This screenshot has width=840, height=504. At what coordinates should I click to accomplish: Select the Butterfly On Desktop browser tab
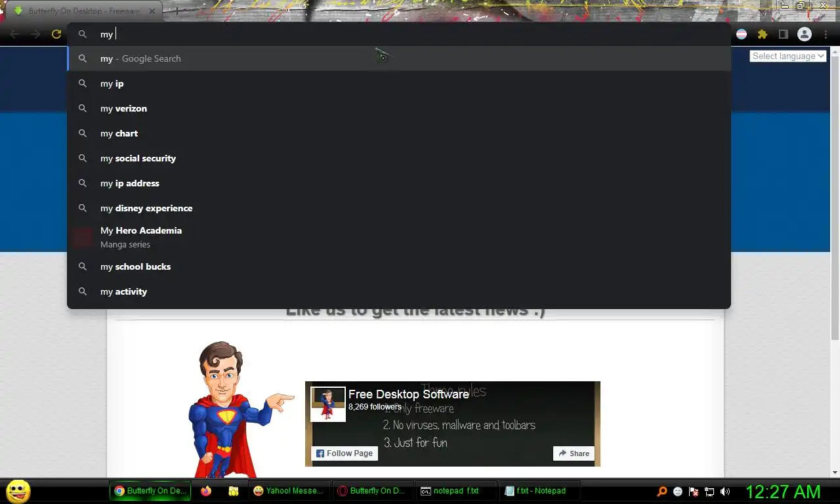pyautogui.click(x=84, y=11)
